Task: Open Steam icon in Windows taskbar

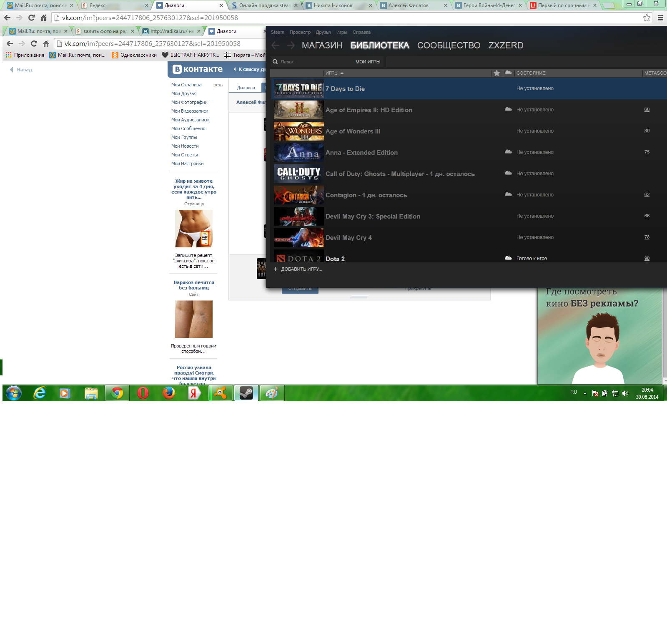Action: point(246,393)
